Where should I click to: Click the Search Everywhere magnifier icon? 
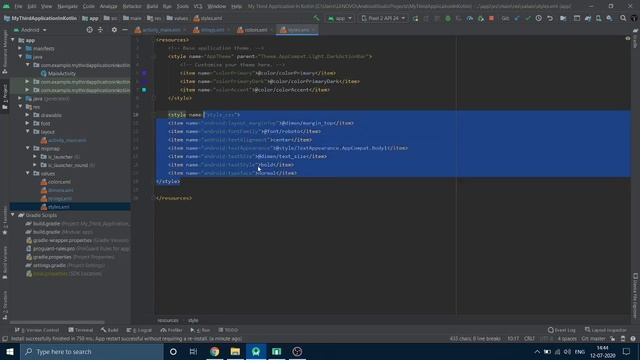point(623,18)
